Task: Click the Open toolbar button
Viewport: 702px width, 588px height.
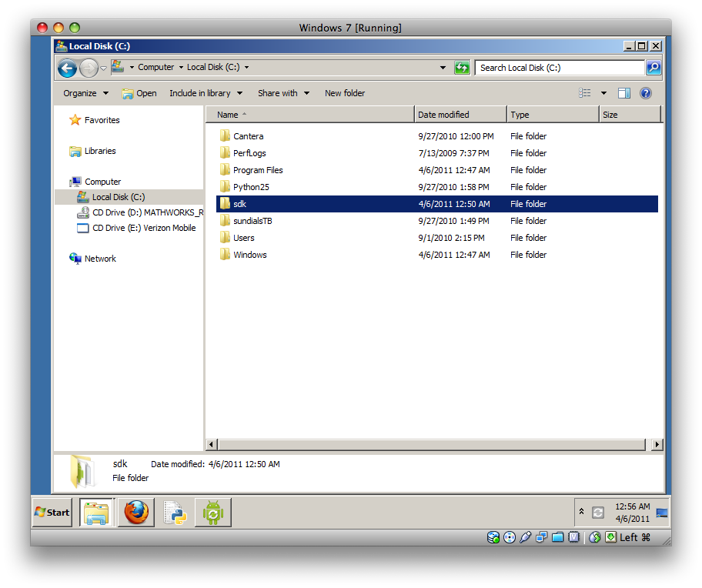Action: pyautogui.click(x=139, y=93)
